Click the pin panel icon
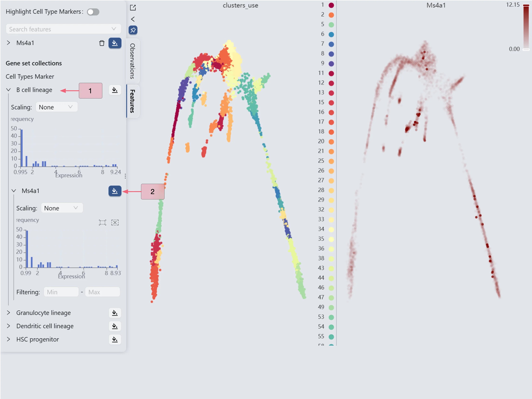The width and height of the screenshot is (532, 399). pyautogui.click(x=133, y=30)
